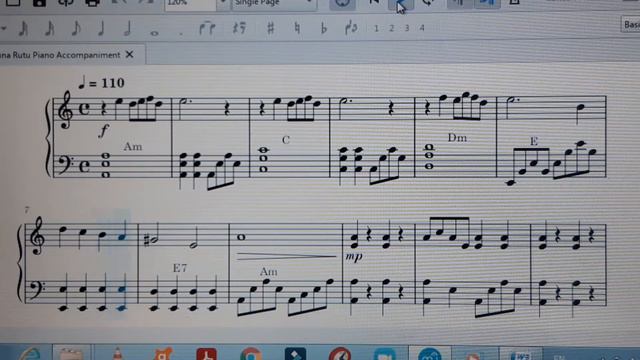Viewport: 640px width, 360px height.
Task: Open Zoom from the taskbar
Action: [384, 354]
